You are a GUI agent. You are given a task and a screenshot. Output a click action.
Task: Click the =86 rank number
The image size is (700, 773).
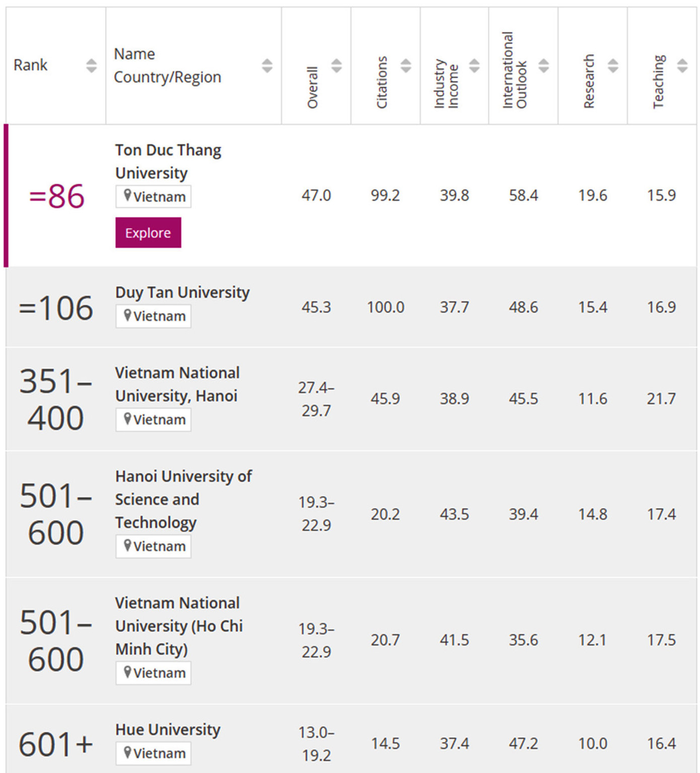(56, 196)
